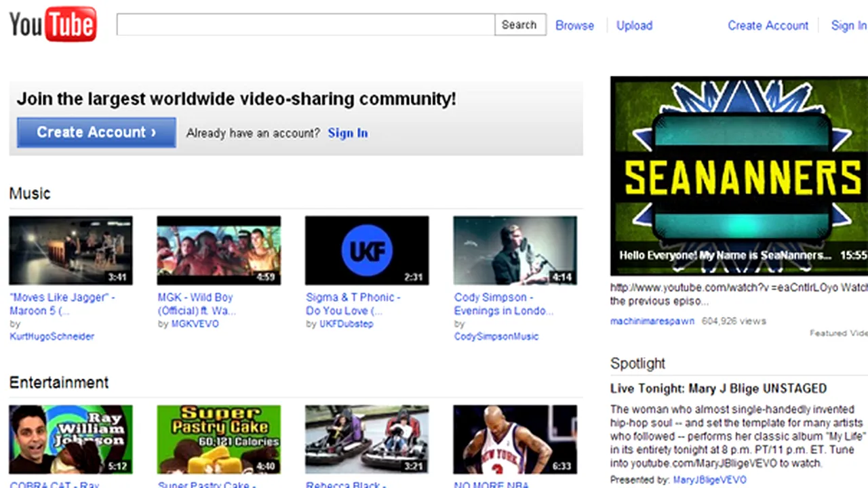This screenshot has width=868, height=488.
Task: Click the "Moves Like Jagger" - Maroon 5 title link
Action: coord(62,304)
